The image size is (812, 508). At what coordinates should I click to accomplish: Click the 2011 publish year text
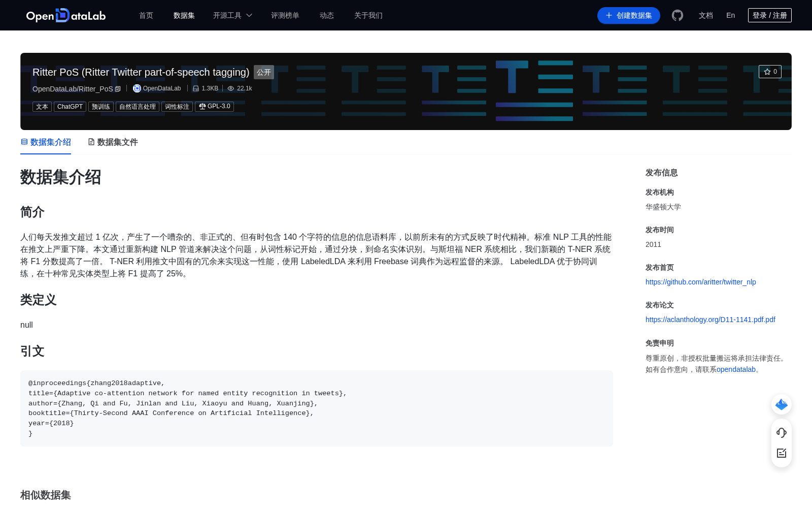point(653,244)
